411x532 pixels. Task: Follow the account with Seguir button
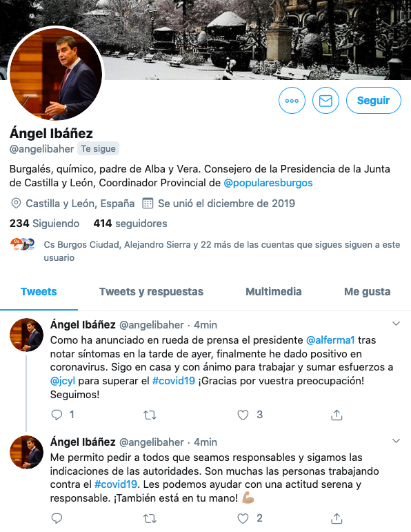coord(373,101)
